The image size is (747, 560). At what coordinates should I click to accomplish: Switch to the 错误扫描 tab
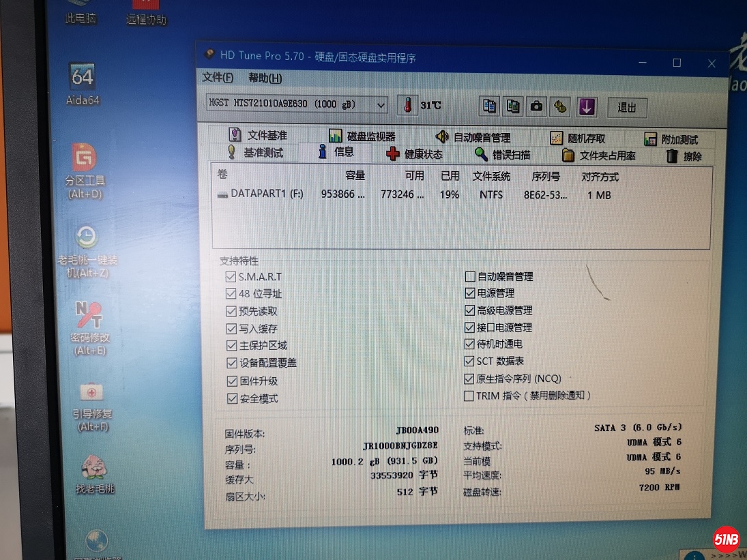tap(503, 155)
